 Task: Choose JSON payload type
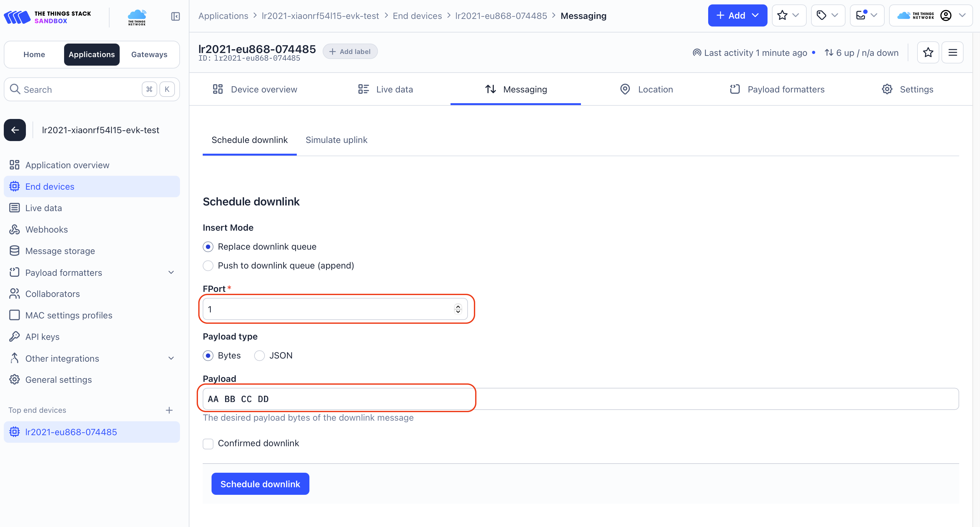(x=260, y=356)
